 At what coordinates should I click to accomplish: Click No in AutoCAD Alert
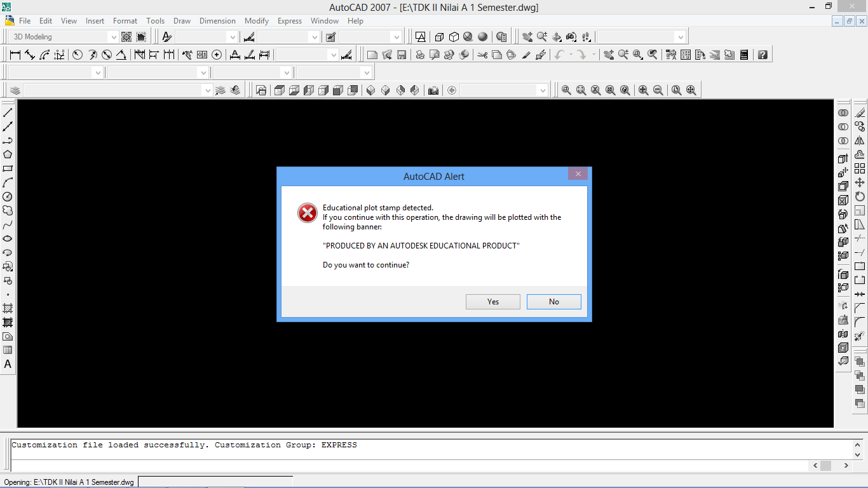click(x=554, y=302)
